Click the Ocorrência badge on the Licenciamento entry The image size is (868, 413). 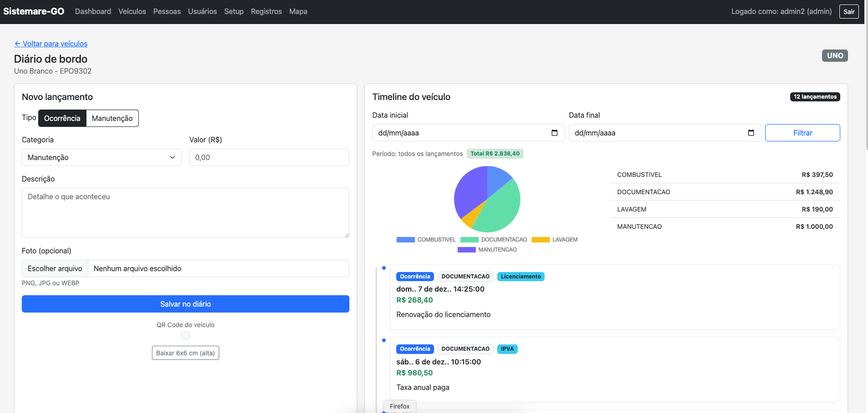click(x=415, y=277)
